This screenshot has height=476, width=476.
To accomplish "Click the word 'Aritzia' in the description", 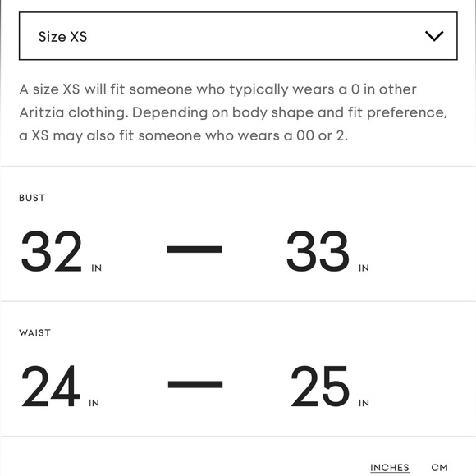I will [x=42, y=112].
